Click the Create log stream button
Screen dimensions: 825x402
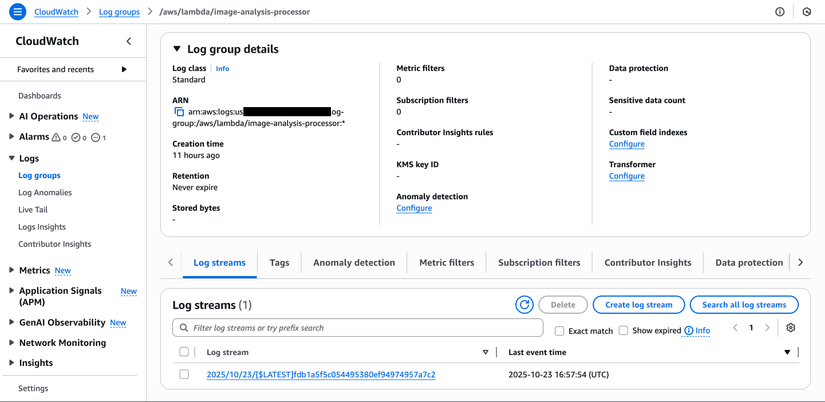(x=639, y=305)
